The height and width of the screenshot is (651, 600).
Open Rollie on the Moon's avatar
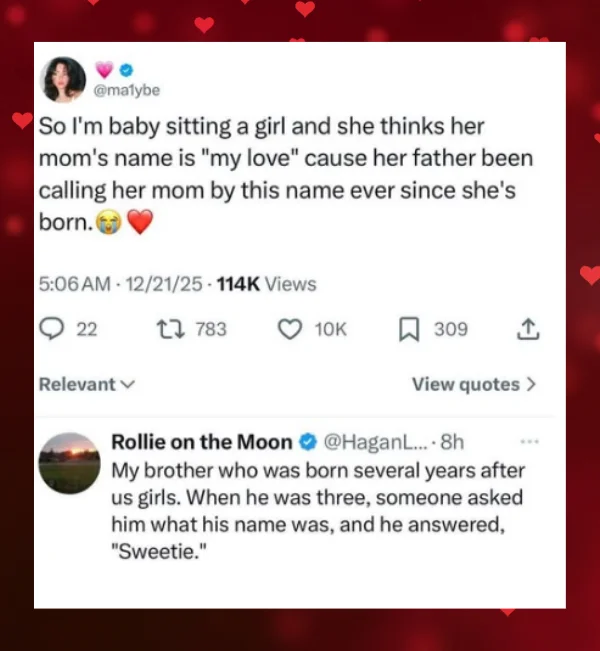(x=69, y=463)
